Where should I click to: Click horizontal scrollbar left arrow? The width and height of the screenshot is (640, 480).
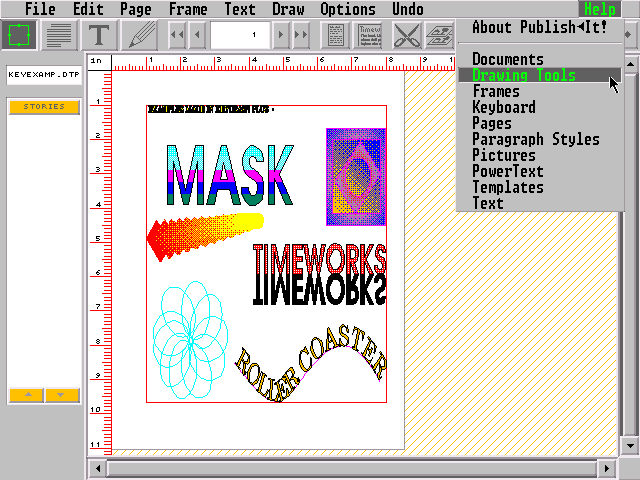97,468
